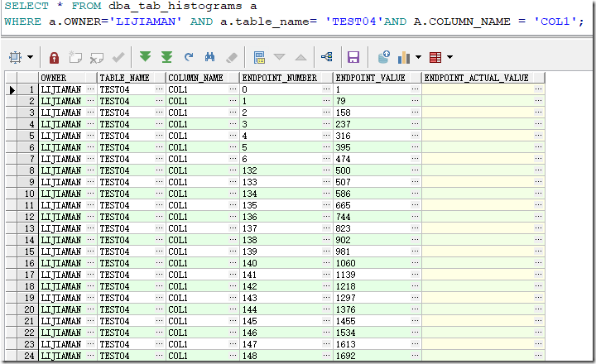Click 'LIJIAMAN' string in the SQL editor
The width and height of the screenshot is (596, 364).
tap(146, 22)
